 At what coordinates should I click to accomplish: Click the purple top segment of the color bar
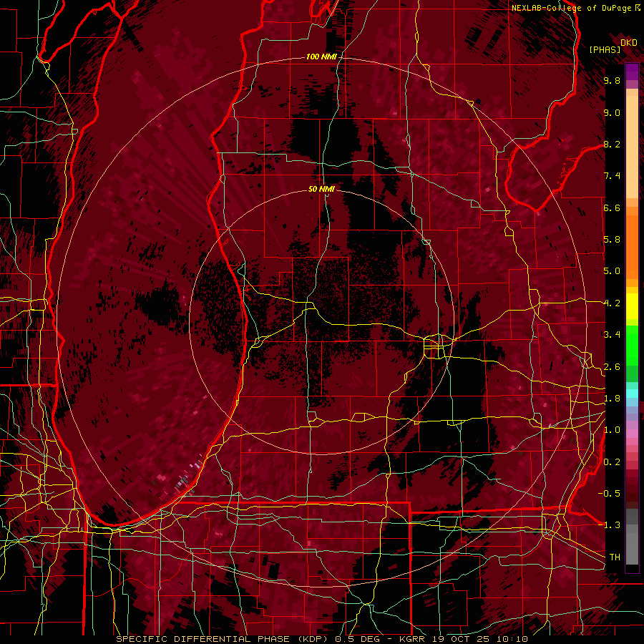pyautogui.click(x=632, y=72)
